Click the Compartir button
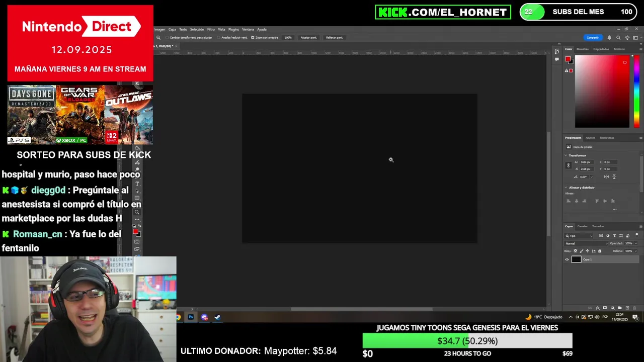The height and width of the screenshot is (362, 644). point(593,38)
